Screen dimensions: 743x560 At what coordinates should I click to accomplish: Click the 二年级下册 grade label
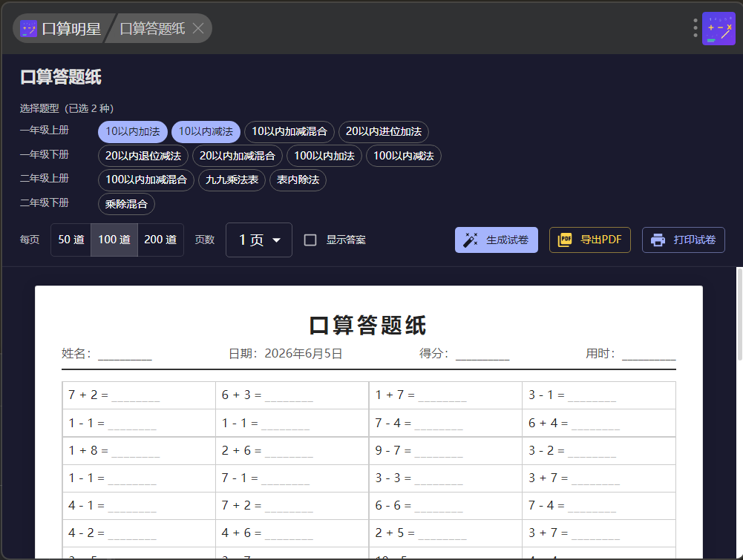tap(44, 203)
